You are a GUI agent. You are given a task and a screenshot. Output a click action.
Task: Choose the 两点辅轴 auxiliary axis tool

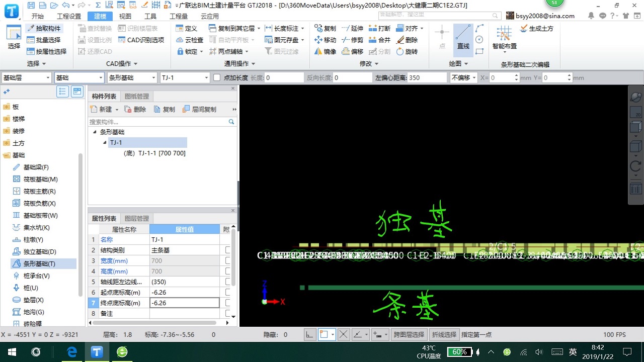tap(228, 51)
